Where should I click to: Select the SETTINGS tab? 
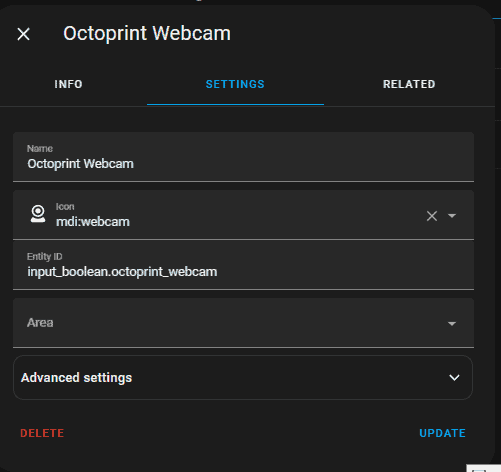[x=235, y=84]
